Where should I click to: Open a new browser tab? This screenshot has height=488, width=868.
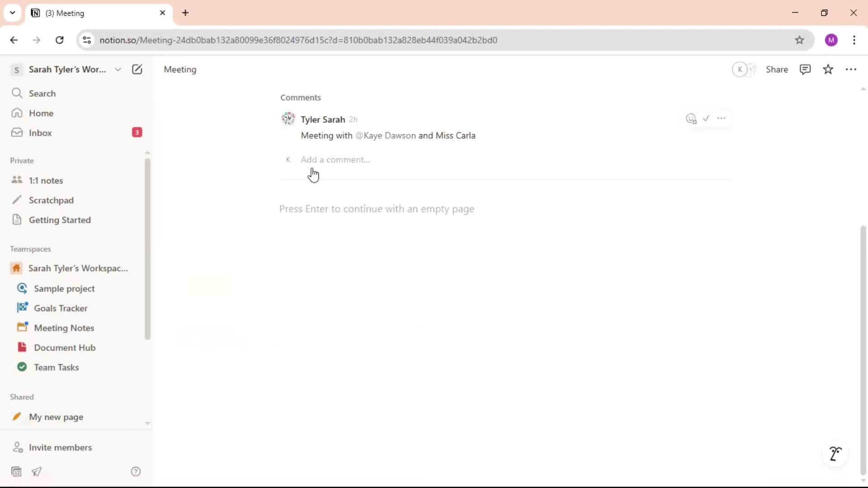(185, 13)
